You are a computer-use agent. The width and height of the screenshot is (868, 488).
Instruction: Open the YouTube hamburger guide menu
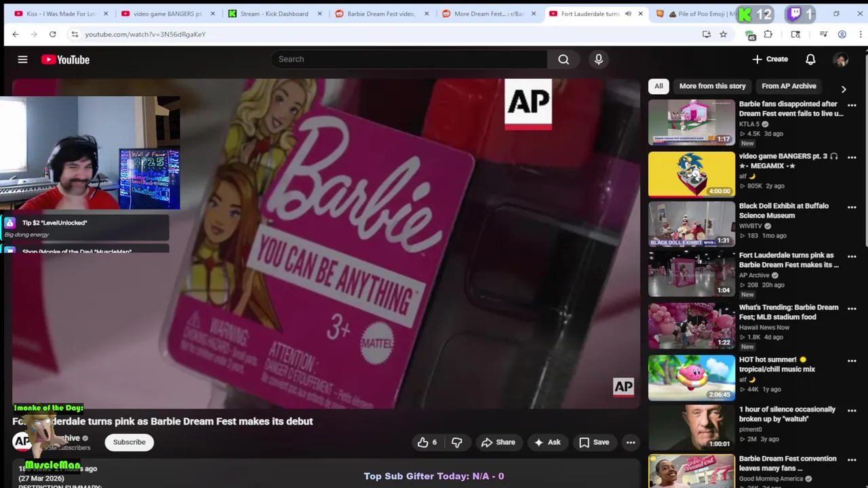coord(22,60)
